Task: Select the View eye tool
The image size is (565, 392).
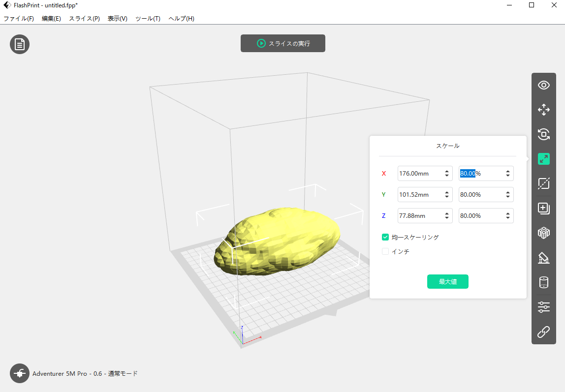Action: click(x=543, y=85)
